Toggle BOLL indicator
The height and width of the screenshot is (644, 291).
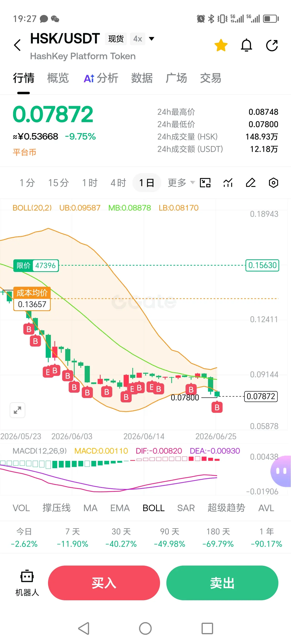click(154, 508)
